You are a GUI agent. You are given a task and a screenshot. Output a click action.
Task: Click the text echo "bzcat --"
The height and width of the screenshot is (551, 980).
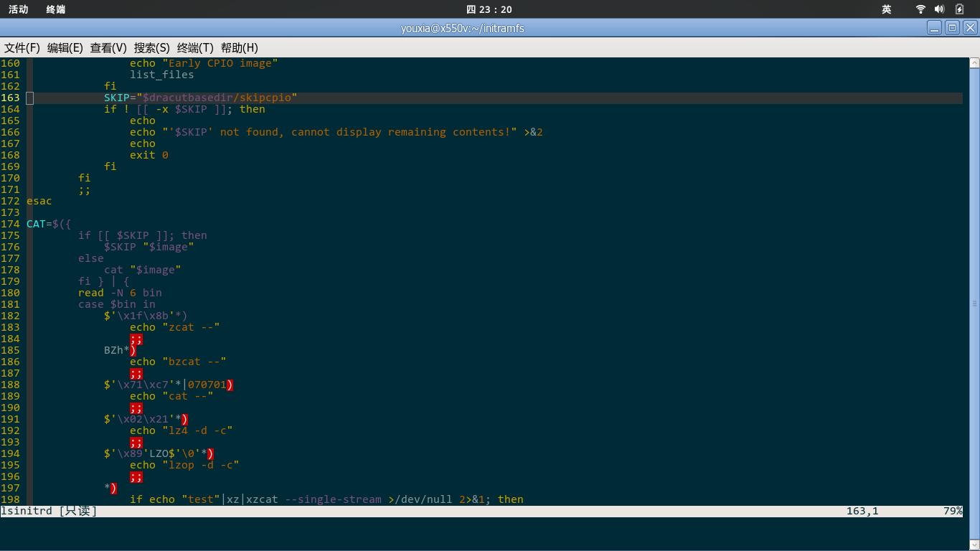[x=178, y=362]
